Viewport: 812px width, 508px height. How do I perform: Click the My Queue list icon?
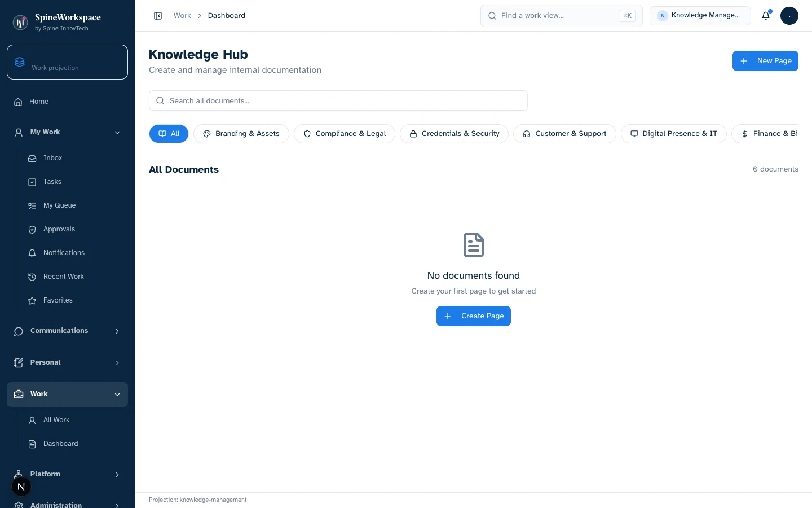point(32,205)
